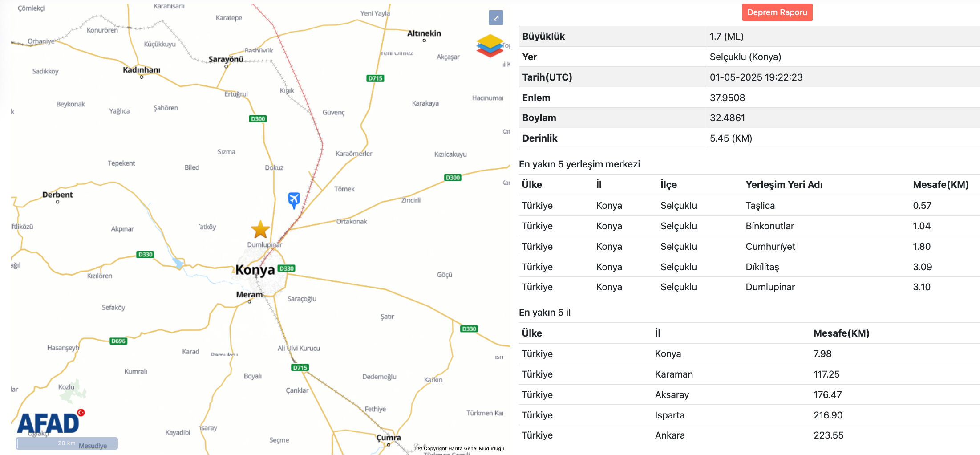Click the D300 road sign near Ertuğrul

click(x=258, y=119)
